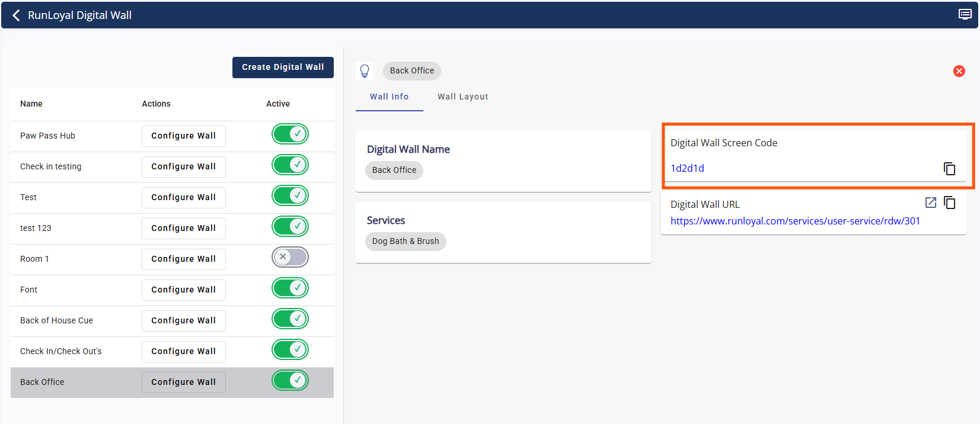Configure the Check in testing wall

pyautogui.click(x=184, y=166)
